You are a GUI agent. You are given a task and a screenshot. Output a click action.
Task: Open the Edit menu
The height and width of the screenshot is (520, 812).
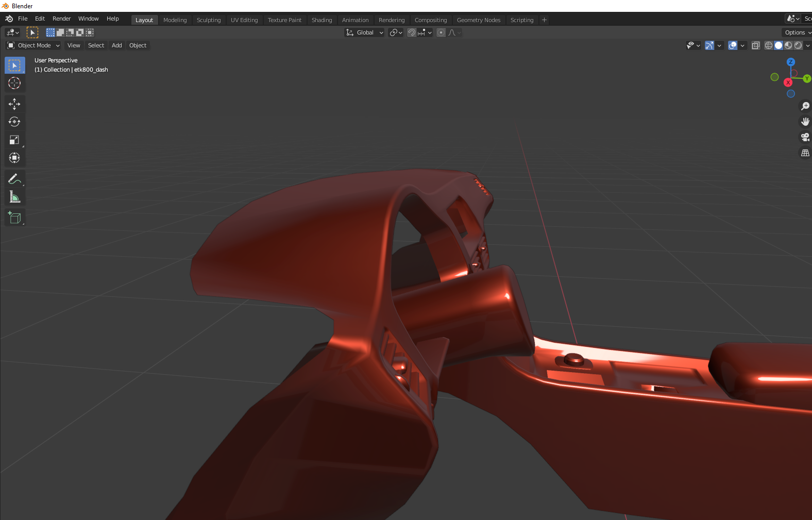pos(40,19)
